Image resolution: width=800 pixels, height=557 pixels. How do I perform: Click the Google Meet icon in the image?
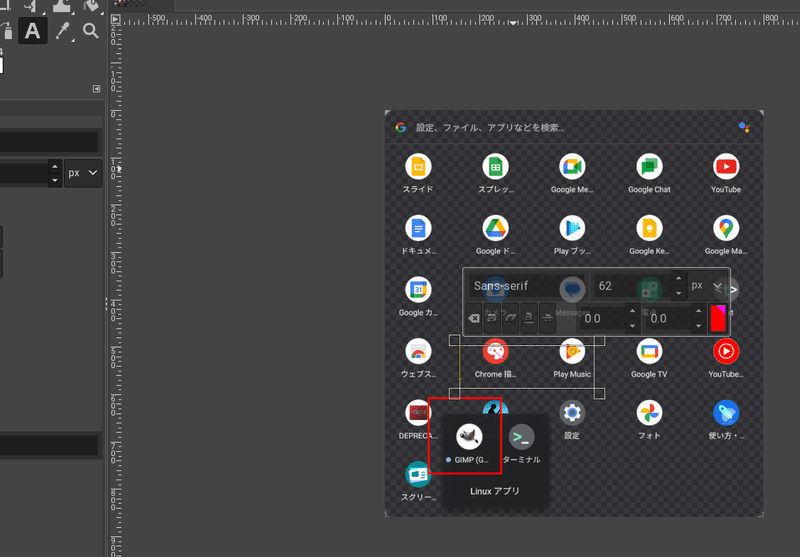click(x=572, y=166)
